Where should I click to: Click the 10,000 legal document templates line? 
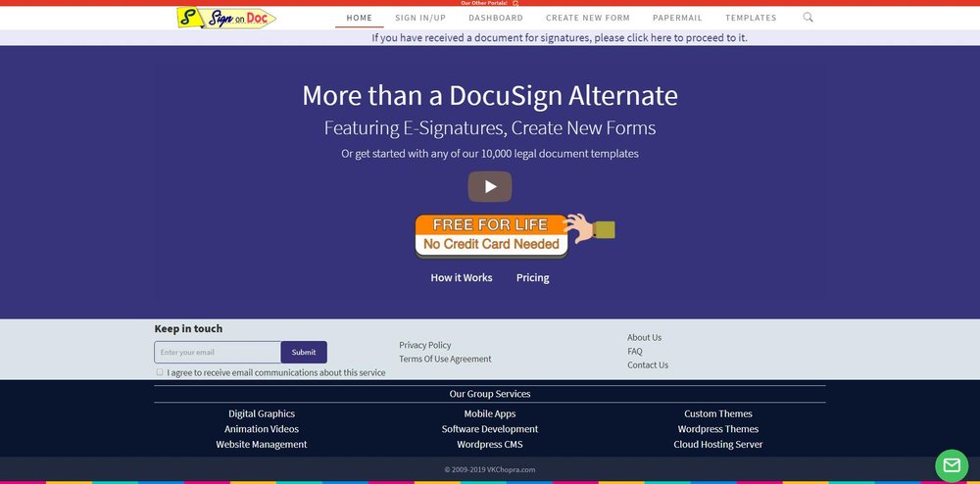pos(490,154)
